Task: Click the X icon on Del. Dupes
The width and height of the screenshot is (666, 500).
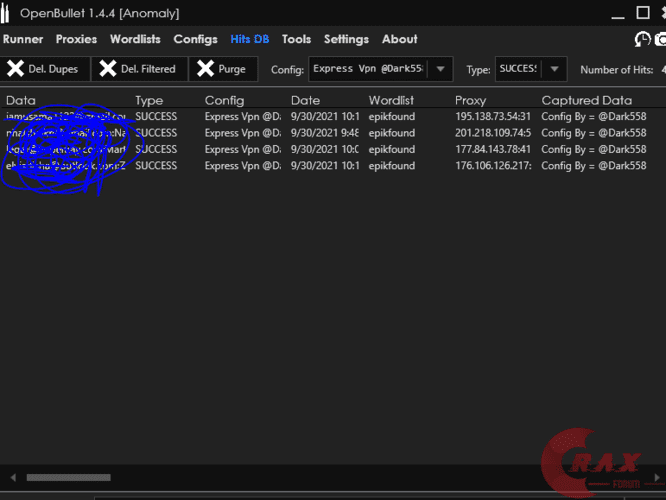Action: 15,68
